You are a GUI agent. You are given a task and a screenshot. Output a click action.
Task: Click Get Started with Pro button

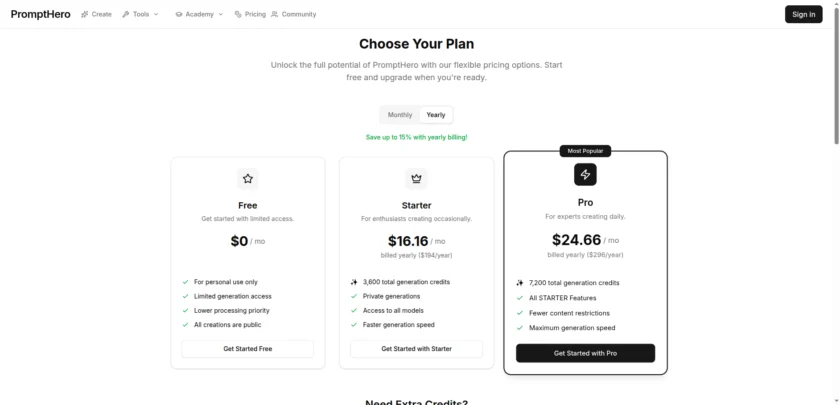[x=585, y=353]
